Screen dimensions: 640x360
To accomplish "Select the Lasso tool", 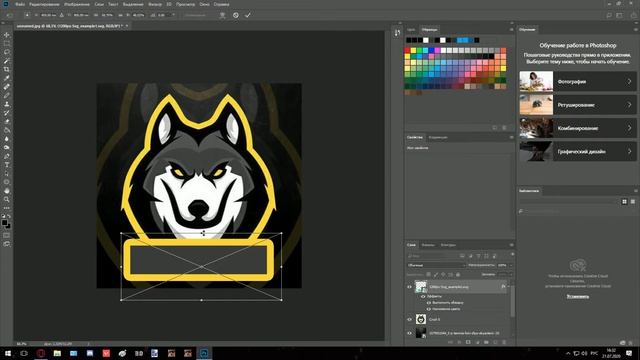I will tap(7, 52).
